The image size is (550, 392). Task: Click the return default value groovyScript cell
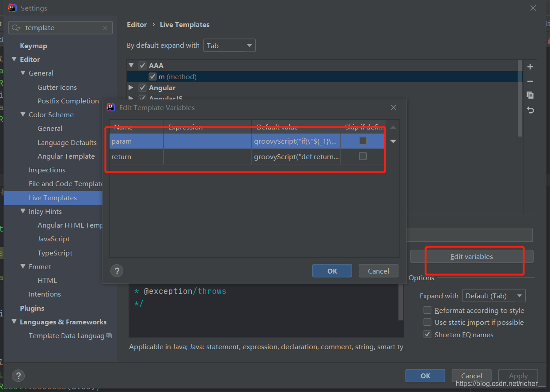pyautogui.click(x=296, y=156)
